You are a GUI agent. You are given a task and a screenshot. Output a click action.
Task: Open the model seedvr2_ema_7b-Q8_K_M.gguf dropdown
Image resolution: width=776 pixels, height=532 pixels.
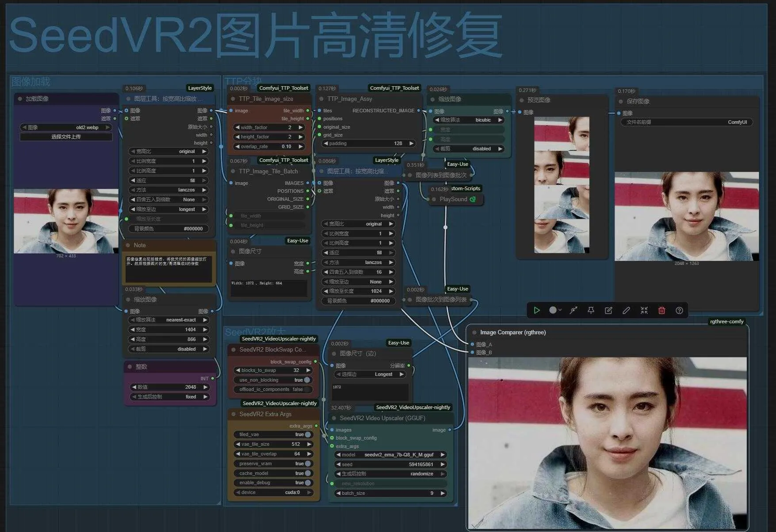pyautogui.click(x=391, y=455)
